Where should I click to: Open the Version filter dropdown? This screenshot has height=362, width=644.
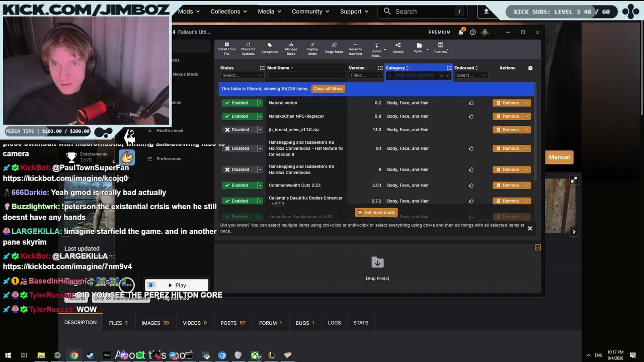tap(366, 75)
